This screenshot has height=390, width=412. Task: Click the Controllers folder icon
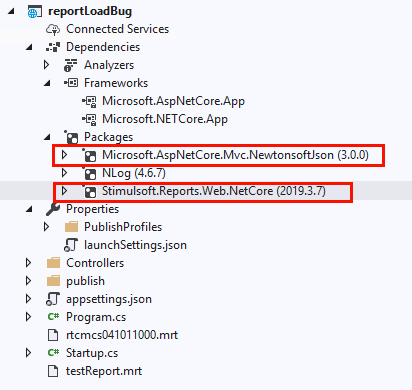pyautogui.click(x=53, y=263)
